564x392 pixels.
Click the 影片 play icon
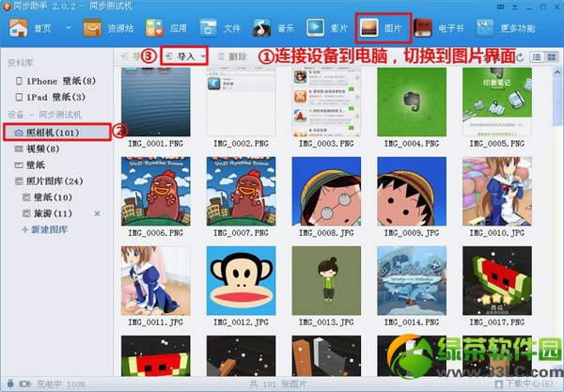click(315, 27)
